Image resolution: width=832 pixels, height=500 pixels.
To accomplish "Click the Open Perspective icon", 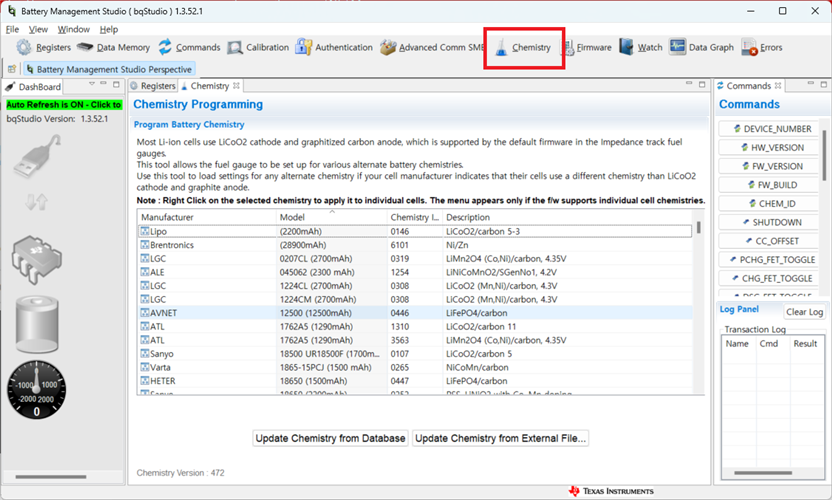I will pos(12,69).
